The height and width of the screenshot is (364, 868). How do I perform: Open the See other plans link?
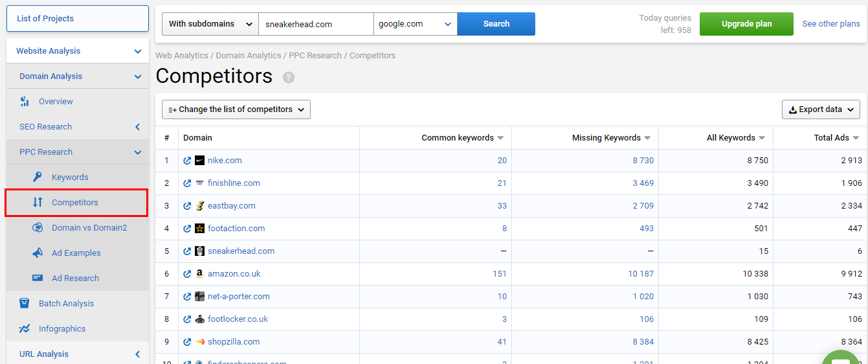coord(831,24)
